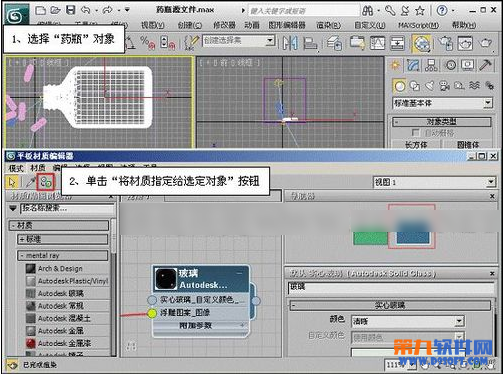Open the Rendering menu
Screen dimensions: 504x374
tap(328, 25)
